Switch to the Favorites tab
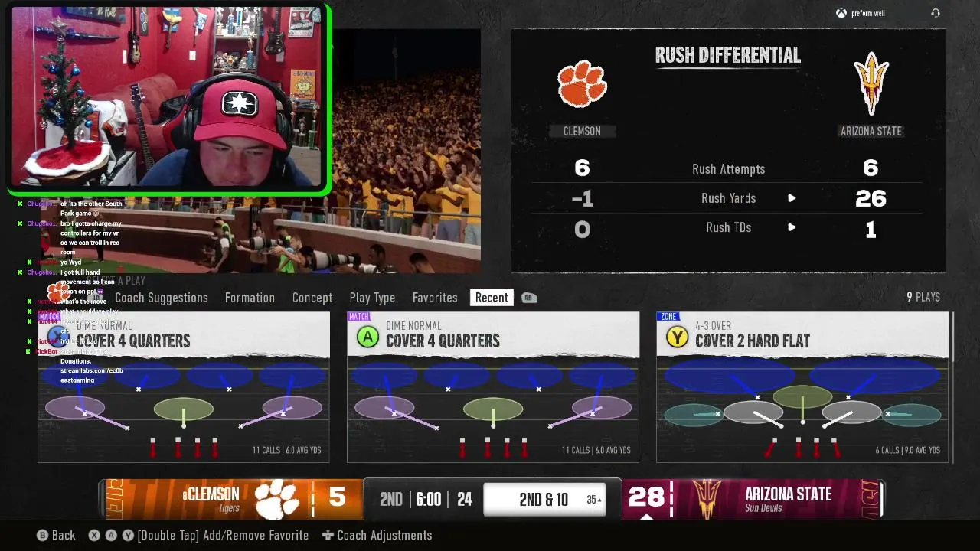The width and height of the screenshot is (980, 551). tap(435, 298)
